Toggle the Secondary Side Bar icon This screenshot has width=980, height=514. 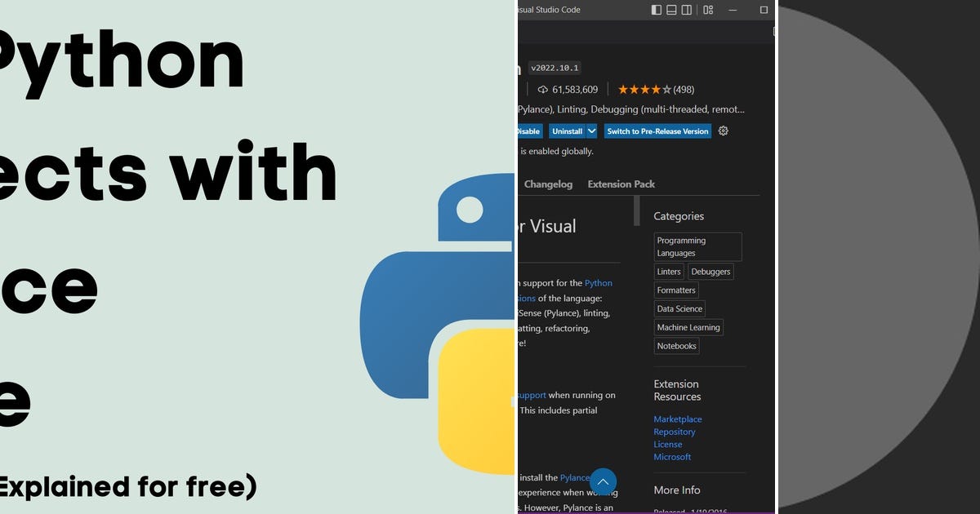coord(687,10)
